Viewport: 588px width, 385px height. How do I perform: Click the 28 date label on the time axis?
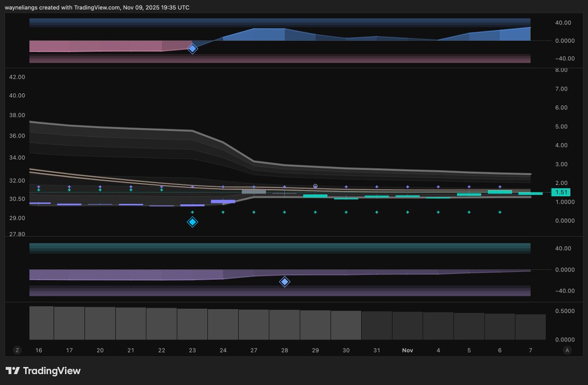[x=285, y=350]
